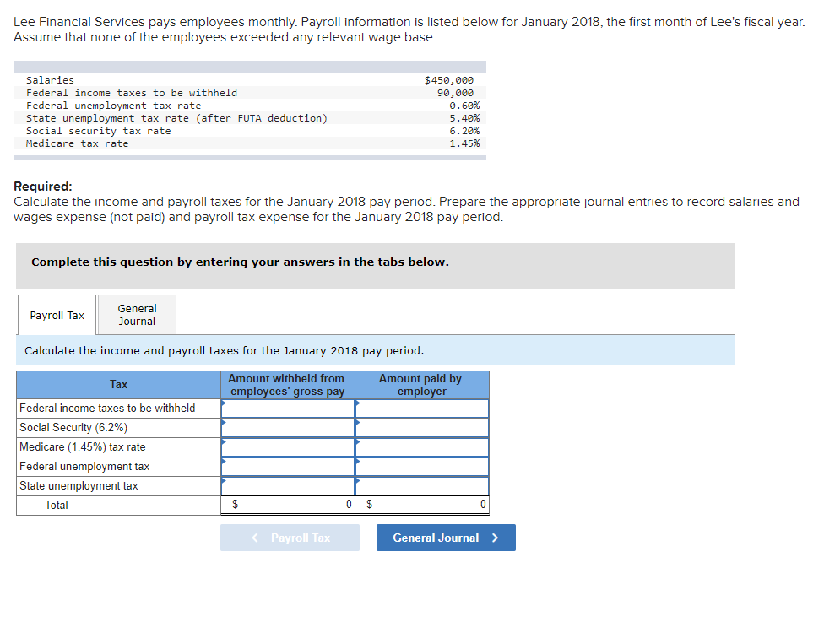Viewport: 824px width, 644px height.
Task: Click the 5.40% state unemployment rate
Action: click(464, 118)
